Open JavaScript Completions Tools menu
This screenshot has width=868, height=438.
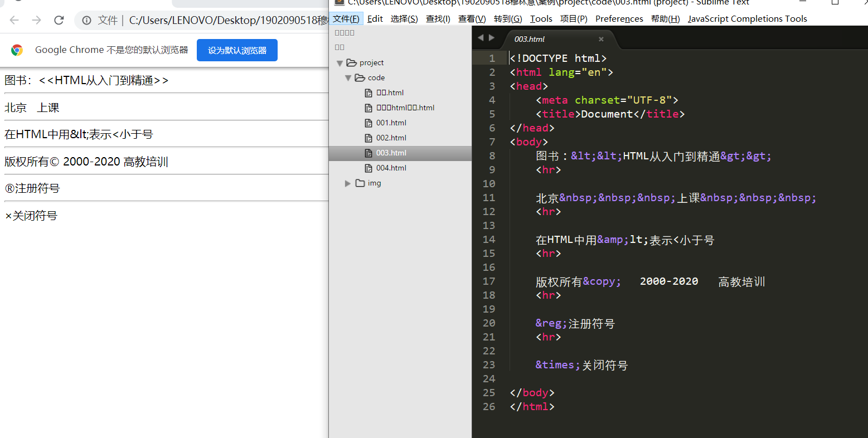click(748, 18)
